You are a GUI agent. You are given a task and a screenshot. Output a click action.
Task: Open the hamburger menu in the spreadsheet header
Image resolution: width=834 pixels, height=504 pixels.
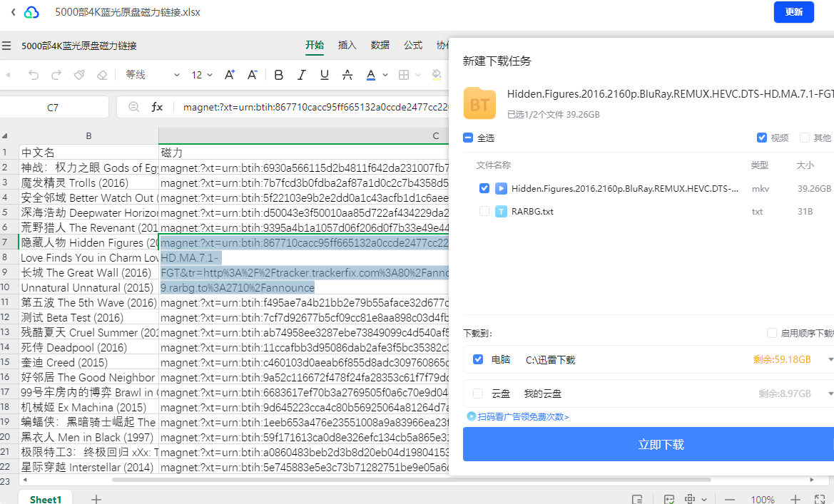[6, 46]
